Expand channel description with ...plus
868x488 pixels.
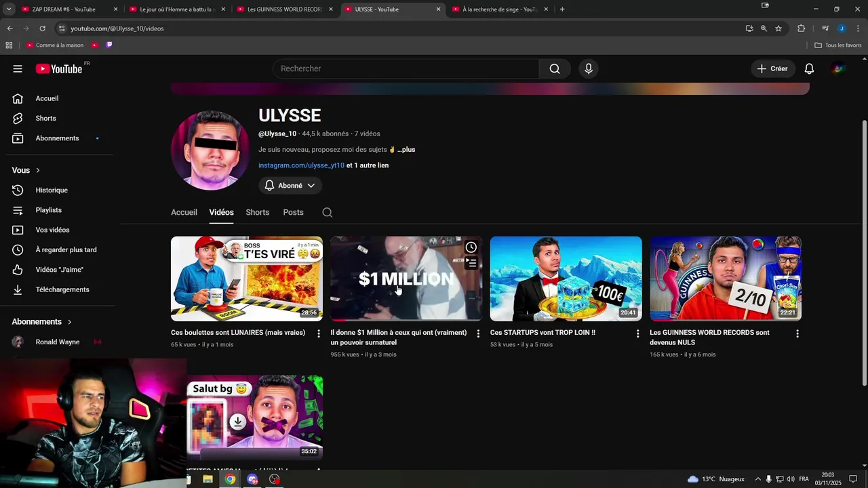406,149
